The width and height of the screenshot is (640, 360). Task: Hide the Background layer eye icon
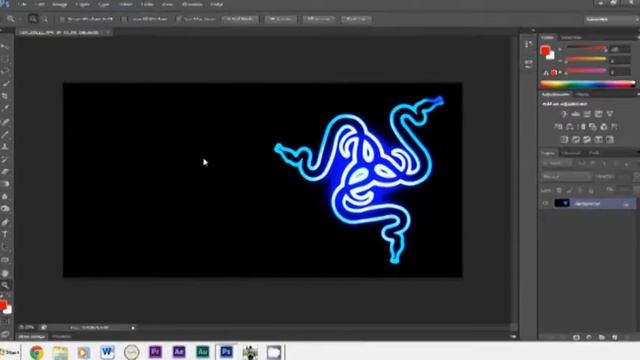click(546, 203)
